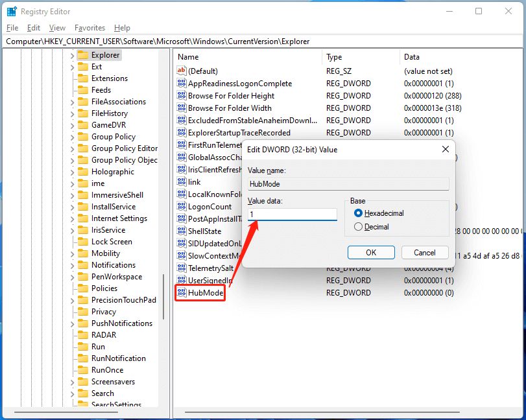Viewport: 526px width, 420px height.
Task: Click the REG_SZ type cell
Action: (339, 71)
